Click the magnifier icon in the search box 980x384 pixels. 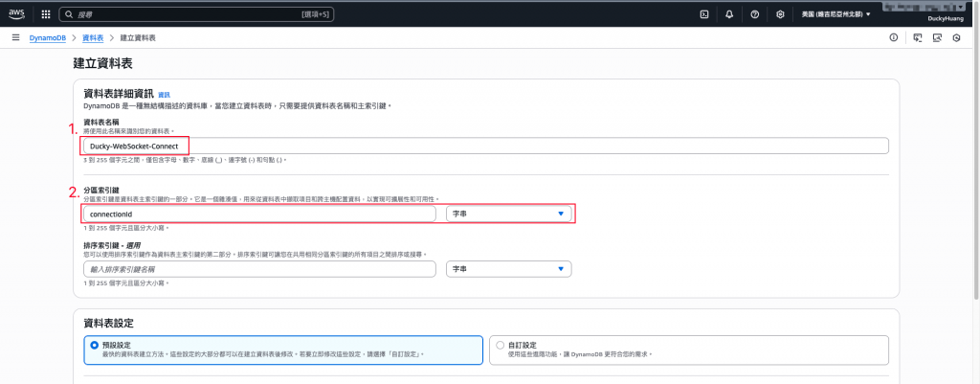(69, 13)
